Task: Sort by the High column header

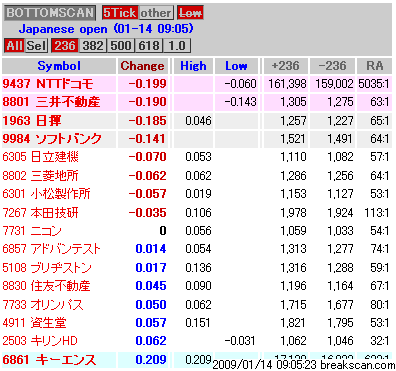Action: [193, 66]
